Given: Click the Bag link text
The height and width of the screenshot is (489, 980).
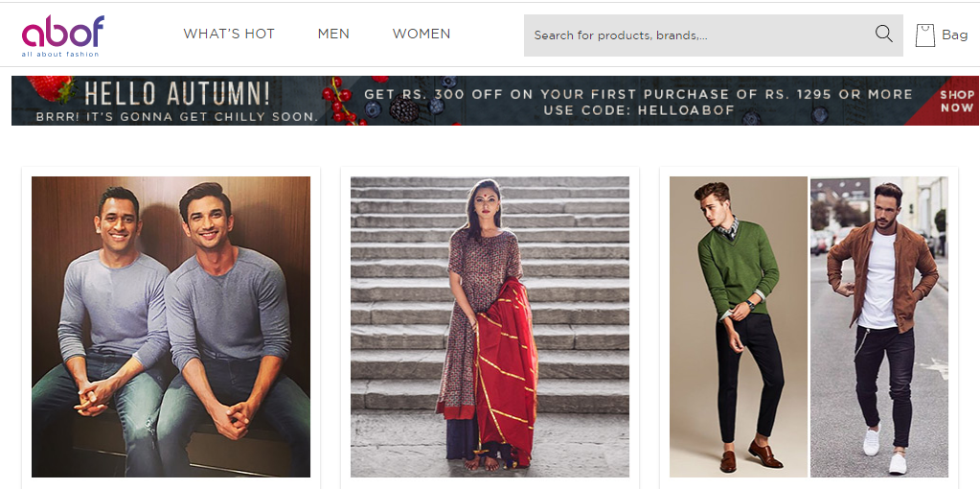Looking at the screenshot, I should pyautogui.click(x=954, y=35).
